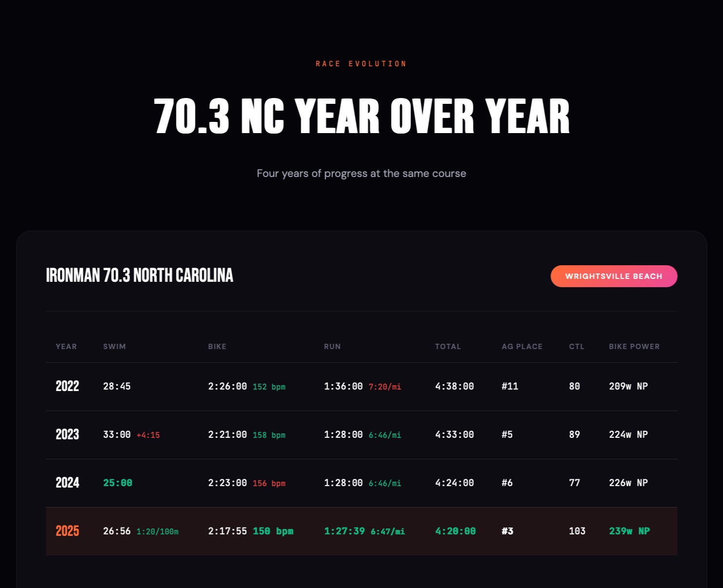Select the highlighted 2025 year label
723x588 pixels.
[x=67, y=531]
